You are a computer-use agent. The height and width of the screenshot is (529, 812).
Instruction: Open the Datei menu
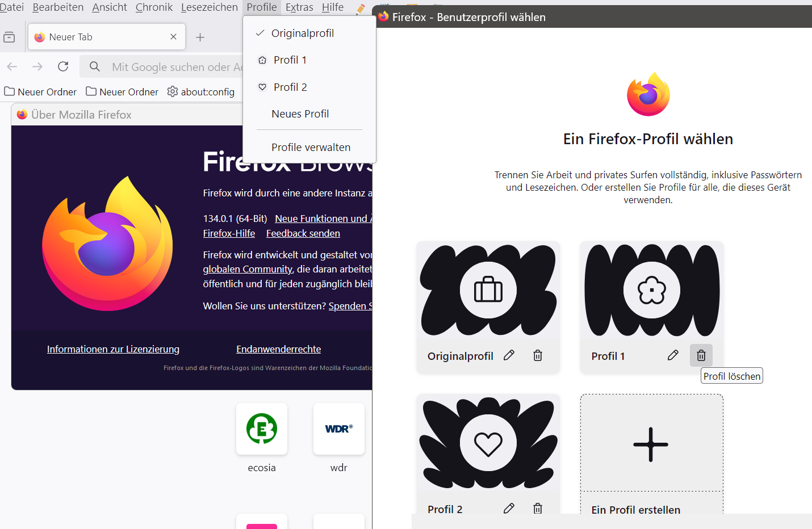(12, 7)
